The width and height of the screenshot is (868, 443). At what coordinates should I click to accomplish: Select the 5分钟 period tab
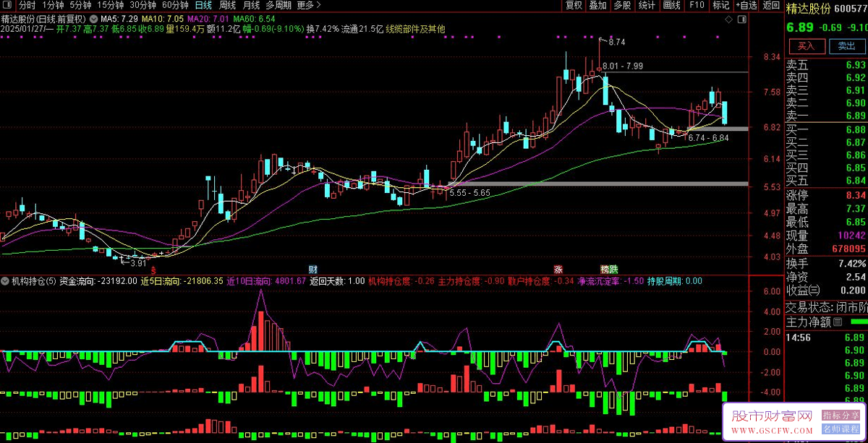pyautogui.click(x=80, y=5)
